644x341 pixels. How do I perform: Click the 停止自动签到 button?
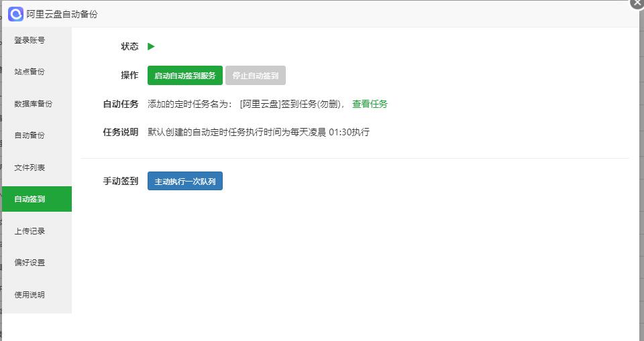coord(256,76)
